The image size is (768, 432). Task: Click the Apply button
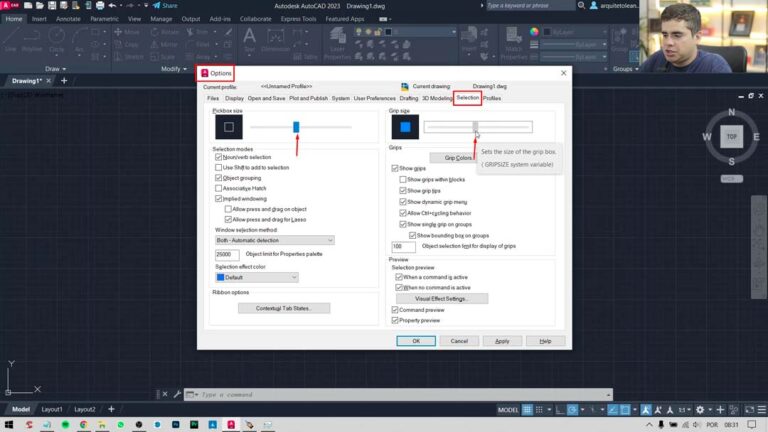(502, 341)
